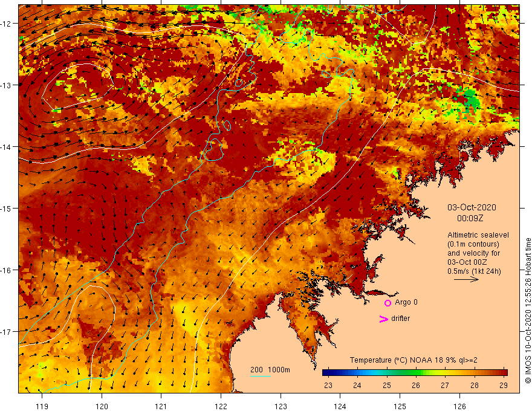Click the 'Argo 0' legend label
The image size is (532, 411).
coord(406,302)
